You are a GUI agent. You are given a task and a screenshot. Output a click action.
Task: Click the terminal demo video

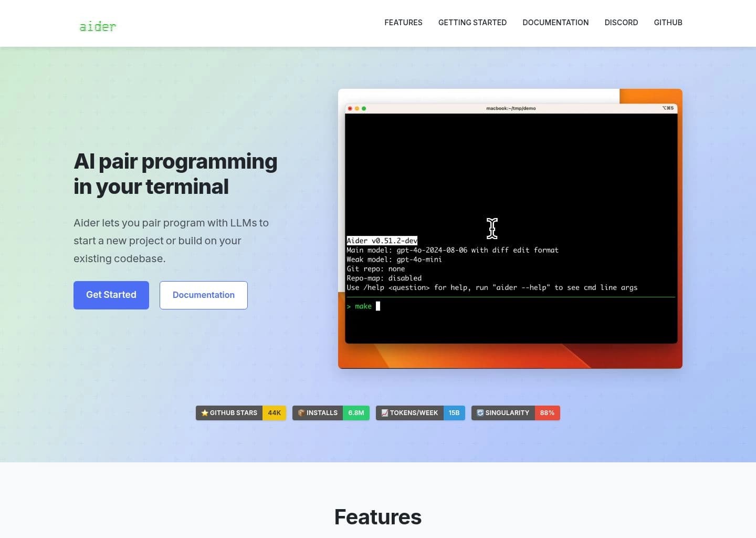click(x=510, y=229)
